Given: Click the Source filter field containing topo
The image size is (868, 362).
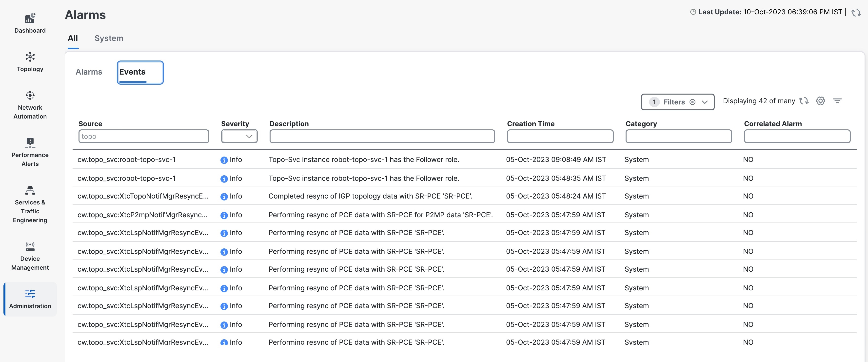Looking at the screenshot, I should (x=144, y=136).
